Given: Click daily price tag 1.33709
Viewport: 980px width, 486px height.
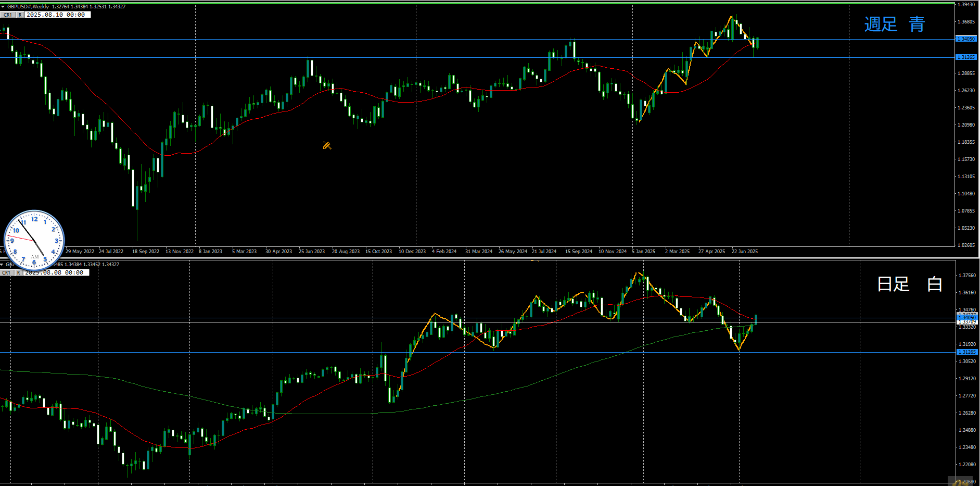Looking at the screenshot, I should [x=967, y=322].
